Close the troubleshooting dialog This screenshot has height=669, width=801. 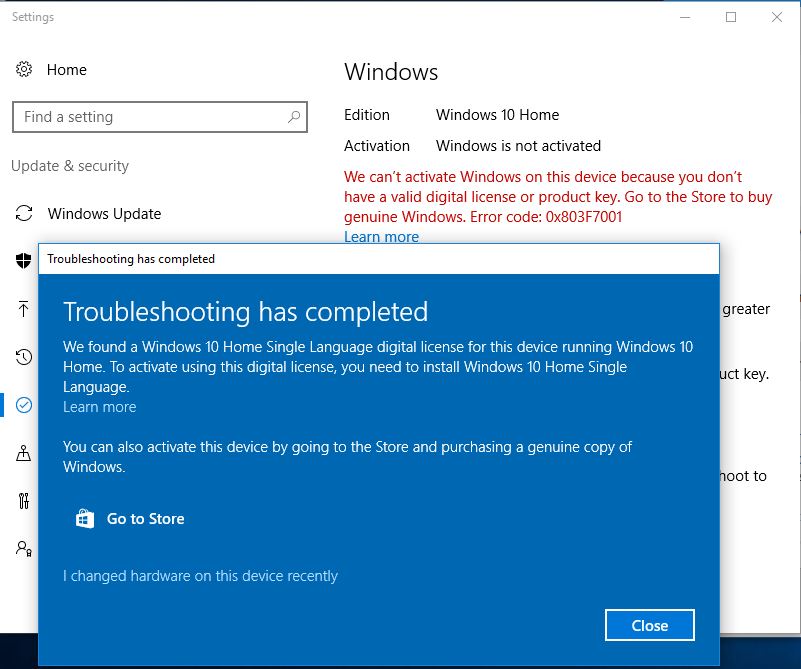click(649, 625)
